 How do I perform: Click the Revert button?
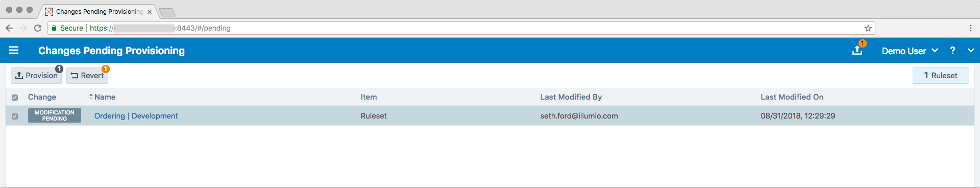click(87, 76)
